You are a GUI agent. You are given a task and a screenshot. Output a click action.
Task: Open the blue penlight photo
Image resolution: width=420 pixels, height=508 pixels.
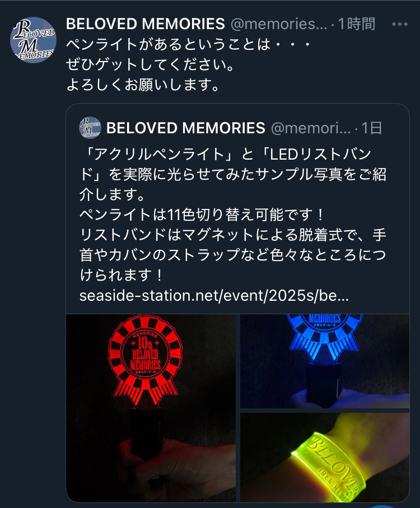click(x=325, y=361)
